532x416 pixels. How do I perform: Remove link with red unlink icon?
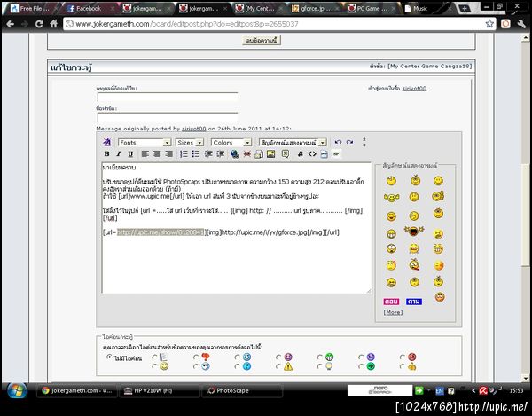coord(247,154)
